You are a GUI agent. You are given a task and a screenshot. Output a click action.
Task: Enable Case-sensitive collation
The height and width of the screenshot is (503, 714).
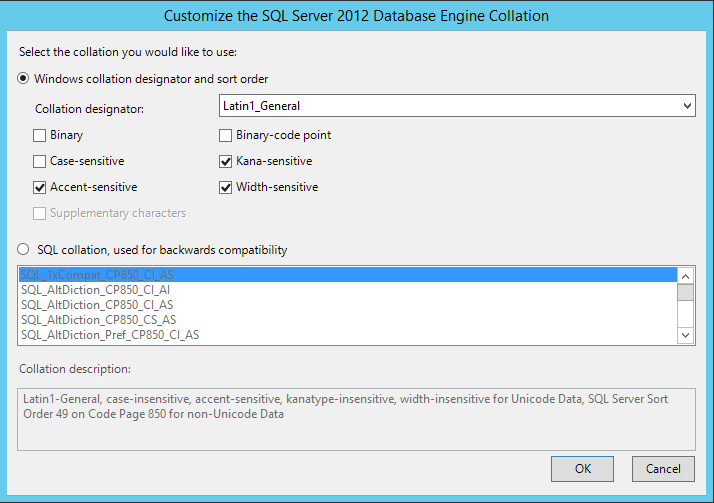[x=40, y=161]
